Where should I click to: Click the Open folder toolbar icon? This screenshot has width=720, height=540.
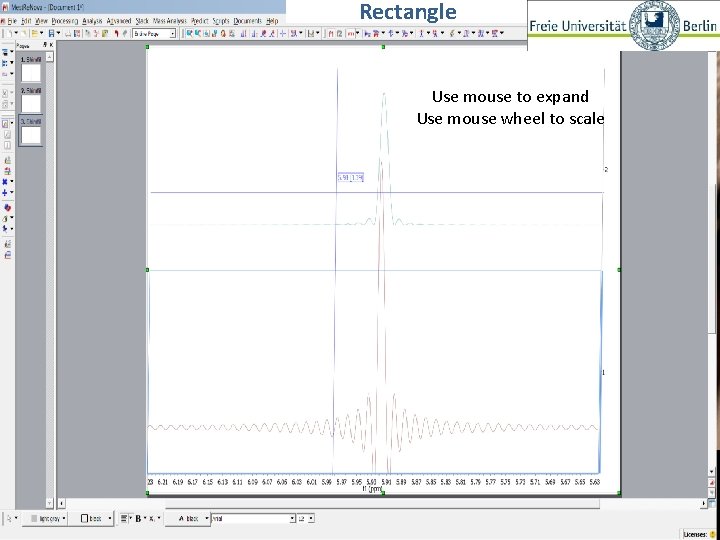click(34, 34)
